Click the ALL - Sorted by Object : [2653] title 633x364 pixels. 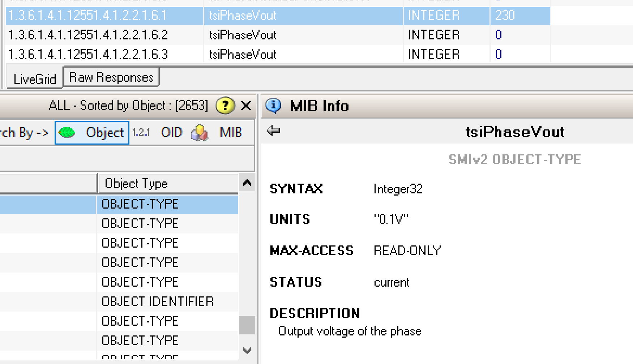128,106
